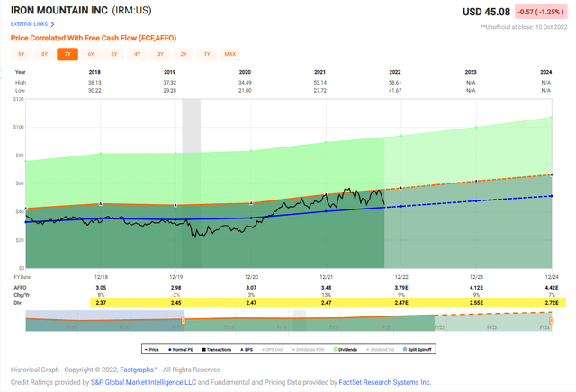Switch chart to 1Y range
The height and width of the screenshot is (392, 576).
(207, 54)
